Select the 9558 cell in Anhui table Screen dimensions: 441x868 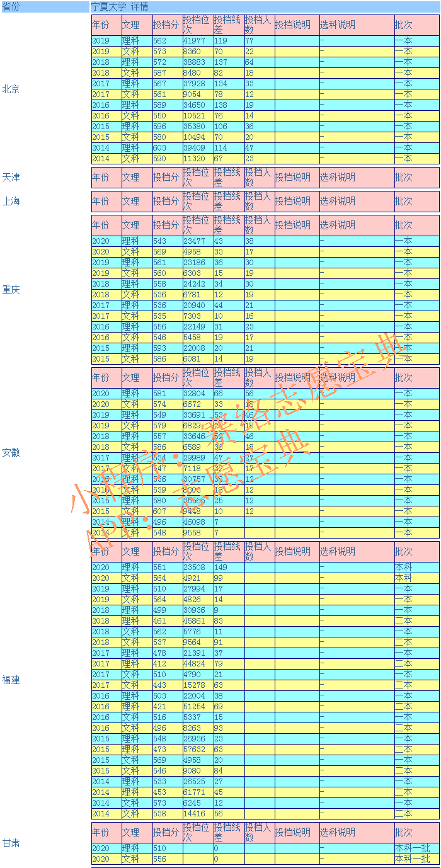click(198, 533)
